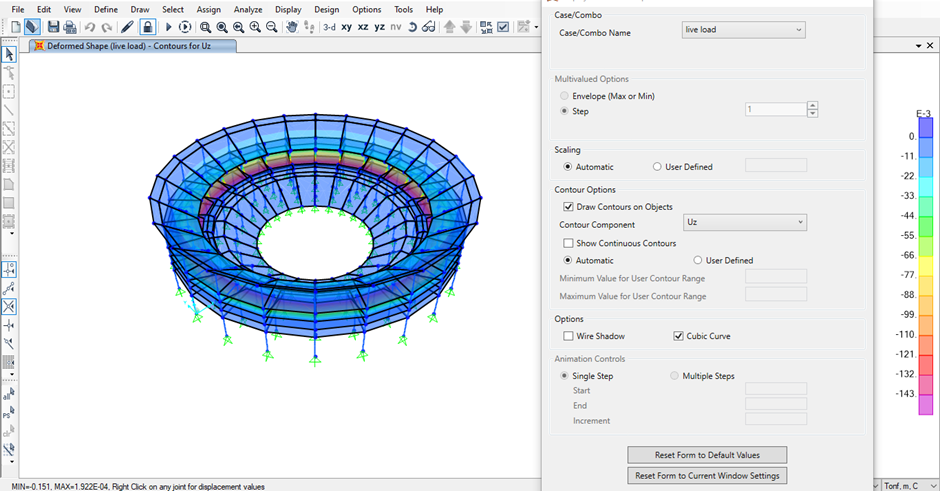Click the Move Down arrow icon
940x491 pixels.
tap(466, 27)
